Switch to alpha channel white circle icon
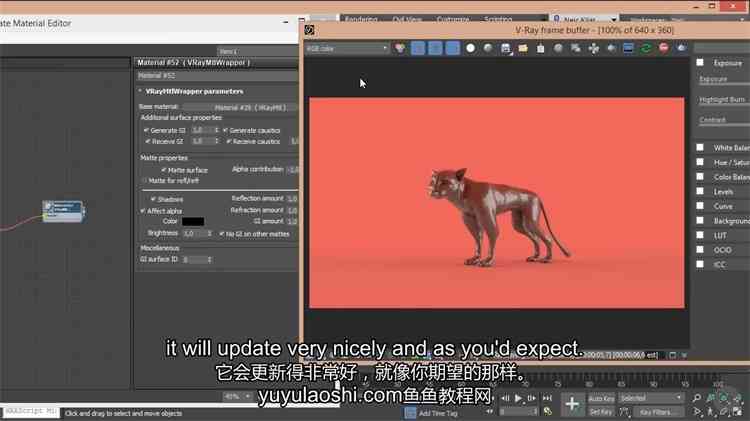 point(471,48)
